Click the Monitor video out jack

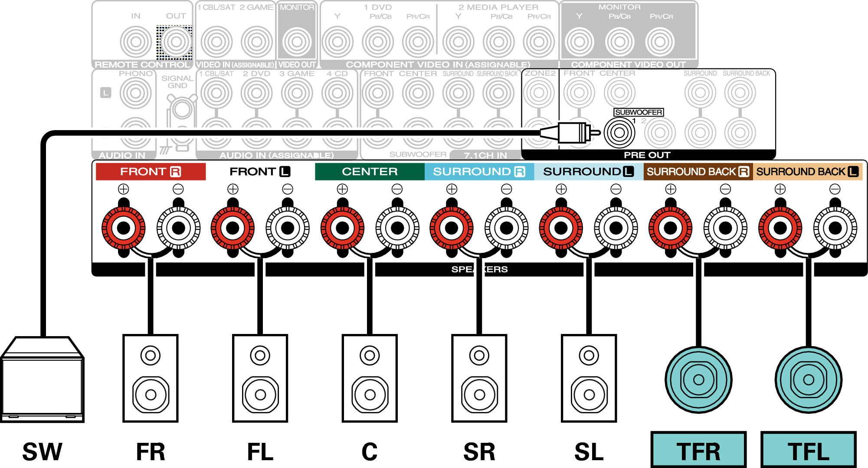click(297, 42)
